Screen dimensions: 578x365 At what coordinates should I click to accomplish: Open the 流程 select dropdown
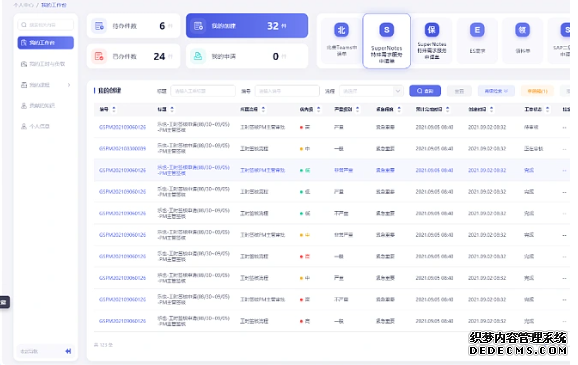click(371, 91)
